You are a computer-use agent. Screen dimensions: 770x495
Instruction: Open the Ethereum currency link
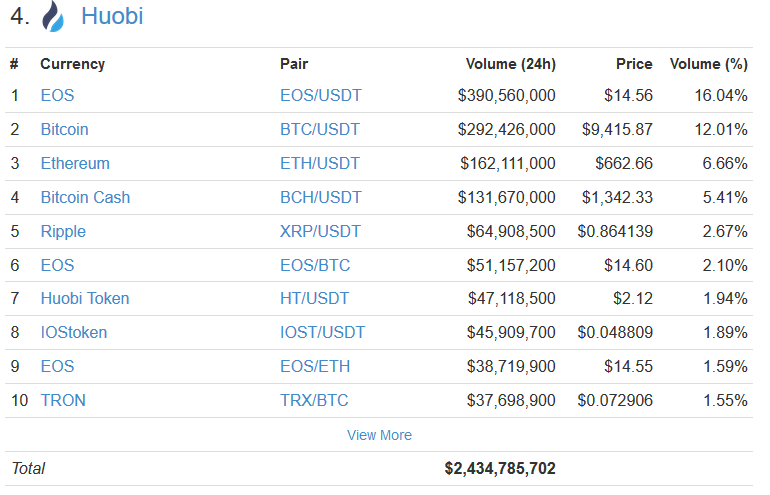tap(75, 163)
